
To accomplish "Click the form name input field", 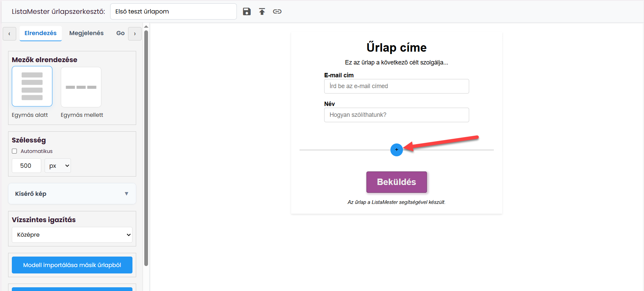I will click(173, 11).
